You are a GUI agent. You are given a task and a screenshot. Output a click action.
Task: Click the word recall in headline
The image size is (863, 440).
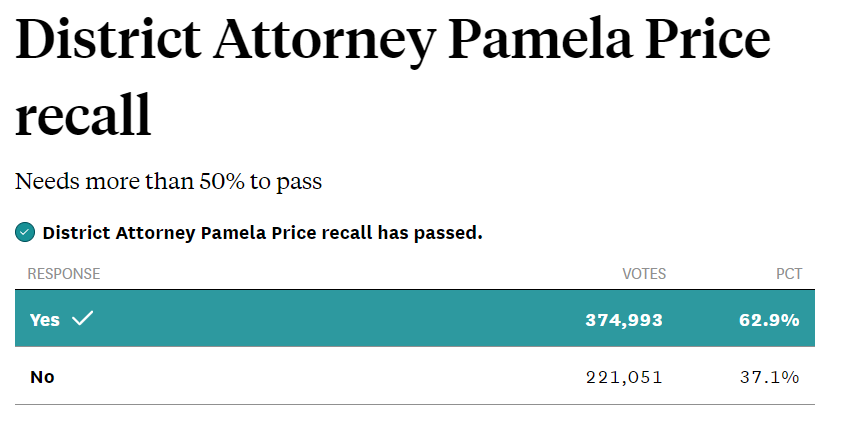[83, 114]
